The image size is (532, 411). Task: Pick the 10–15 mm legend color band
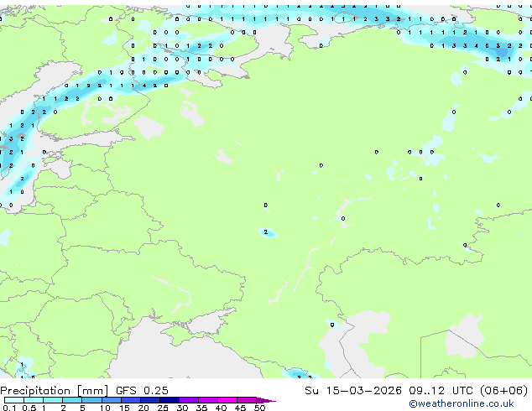click(x=111, y=400)
